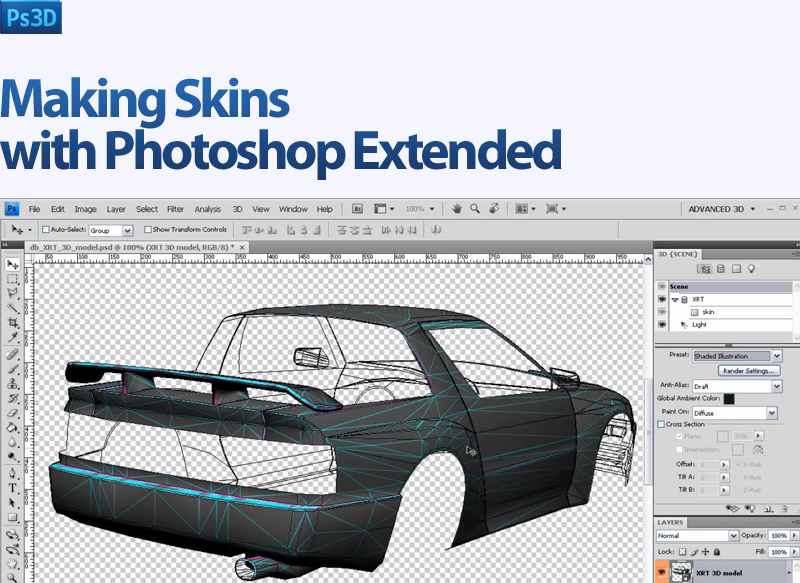
Task: Open the Preset Shaded Illustration dropdown
Action: (x=737, y=356)
